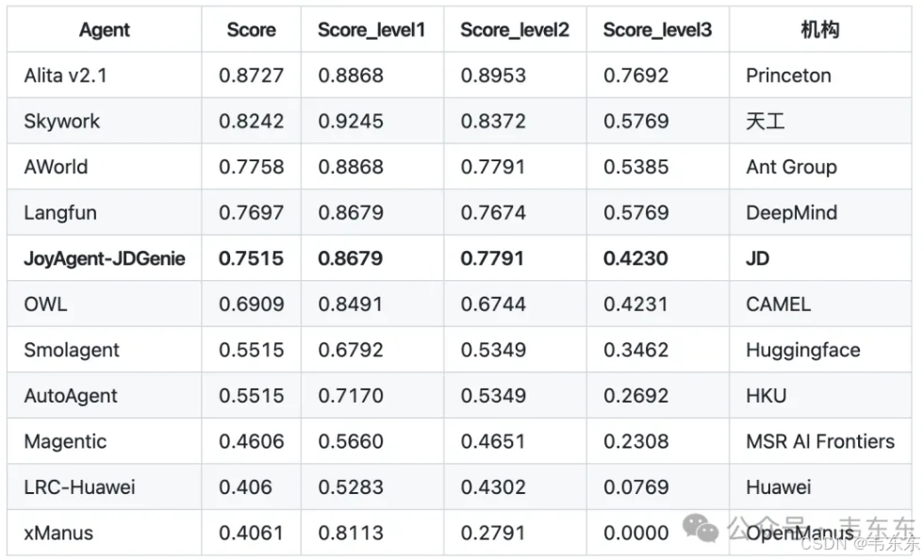Select the bold score "0.7515"
The height and width of the screenshot is (560, 924).
point(251,258)
